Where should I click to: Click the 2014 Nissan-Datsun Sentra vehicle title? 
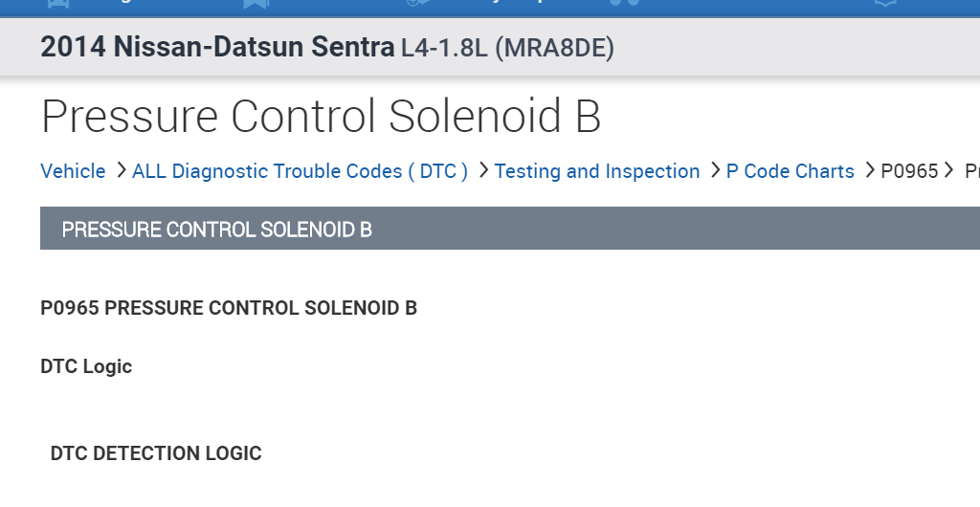[217, 47]
